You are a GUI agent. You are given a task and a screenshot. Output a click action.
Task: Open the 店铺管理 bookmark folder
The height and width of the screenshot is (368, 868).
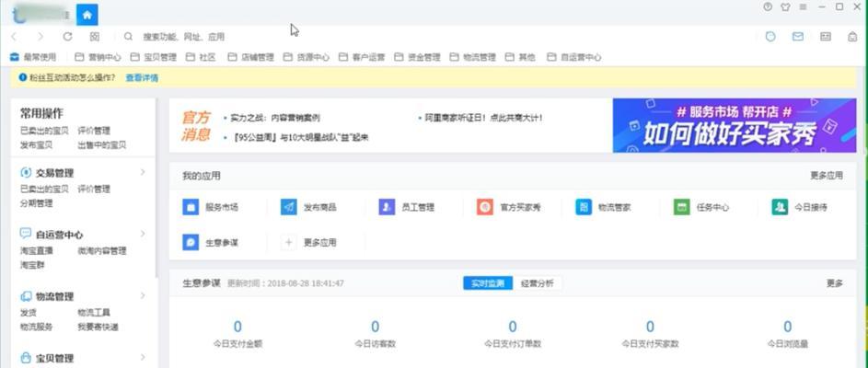(x=250, y=57)
